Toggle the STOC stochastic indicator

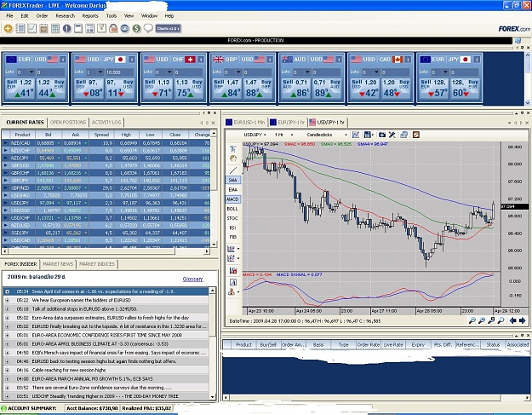[x=232, y=218]
